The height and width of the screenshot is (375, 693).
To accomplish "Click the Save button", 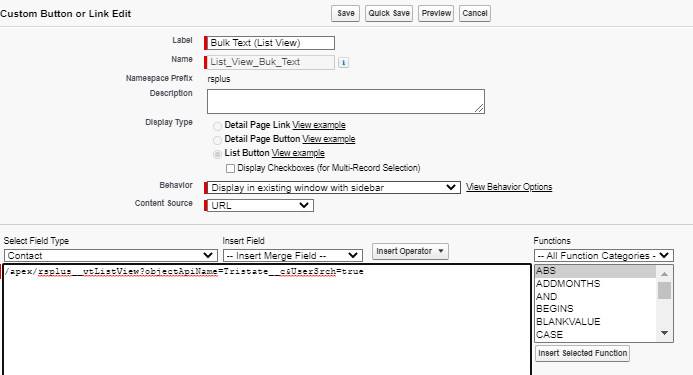I will tap(345, 13).
